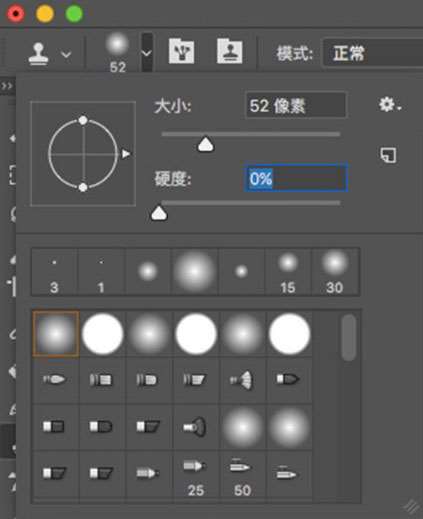Select the fan-shaped bristle brush tip
The height and width of the screenshot is (519, 423).
[242, 380]
